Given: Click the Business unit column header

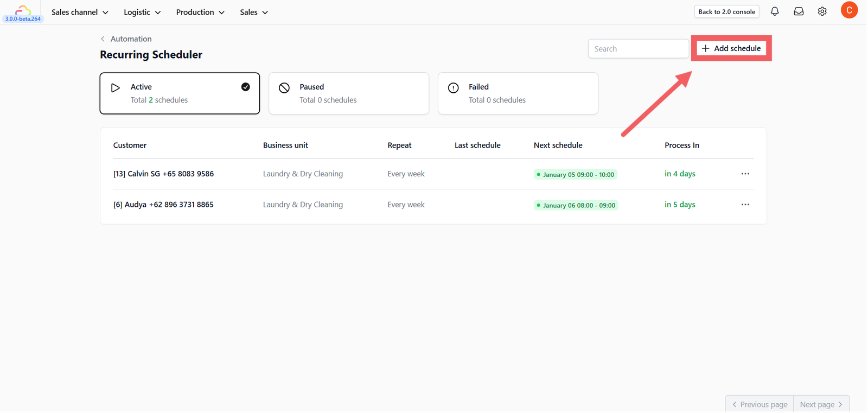Looking at the screenshot, I should pos(285,145).
